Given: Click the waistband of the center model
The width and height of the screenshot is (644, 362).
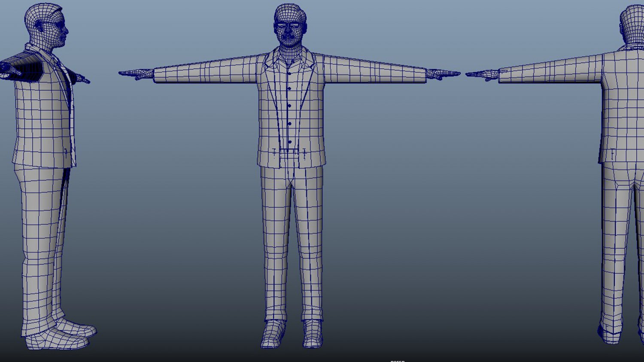Looking at the screenshot, I should coord(290,152).
